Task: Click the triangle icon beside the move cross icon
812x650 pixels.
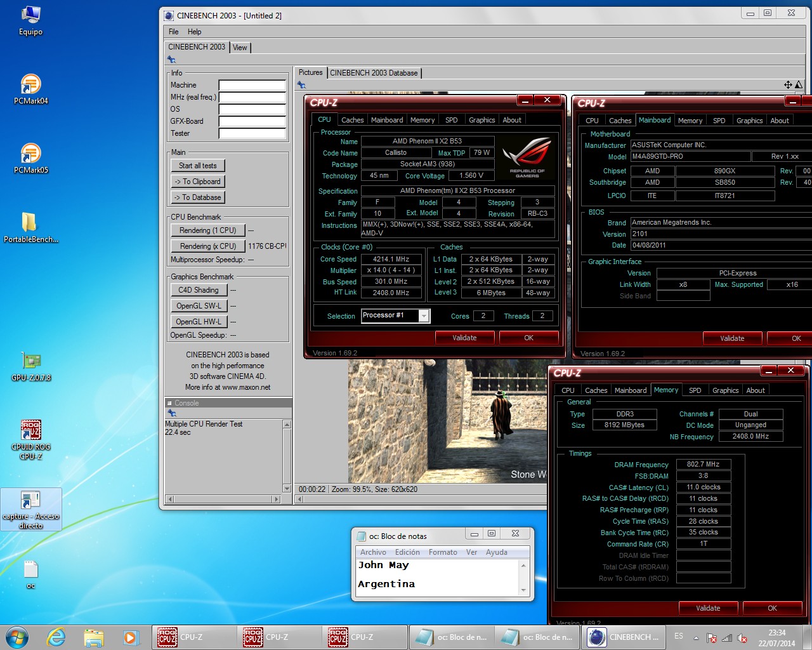Action: tap(799, 84)
